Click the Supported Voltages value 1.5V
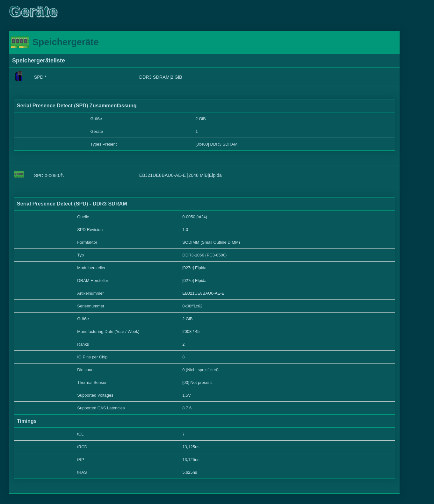434x504 pixels. tap(186, 395)
